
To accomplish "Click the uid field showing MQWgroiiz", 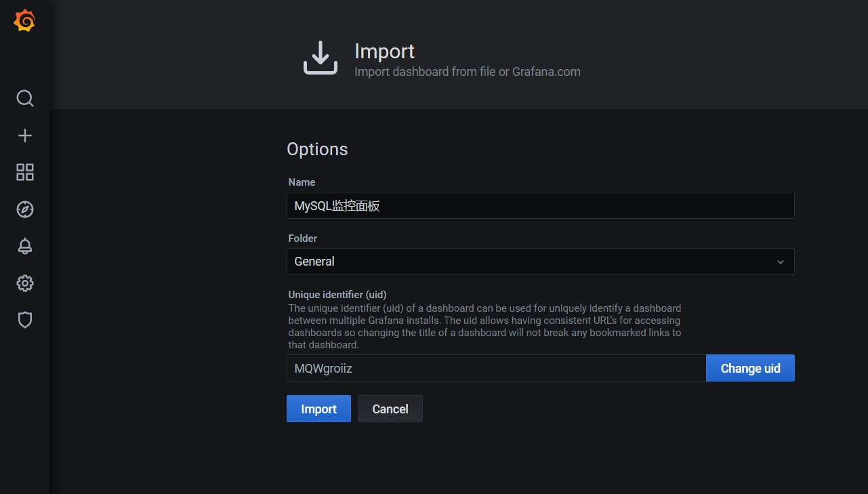I will [x=496, y=369].
